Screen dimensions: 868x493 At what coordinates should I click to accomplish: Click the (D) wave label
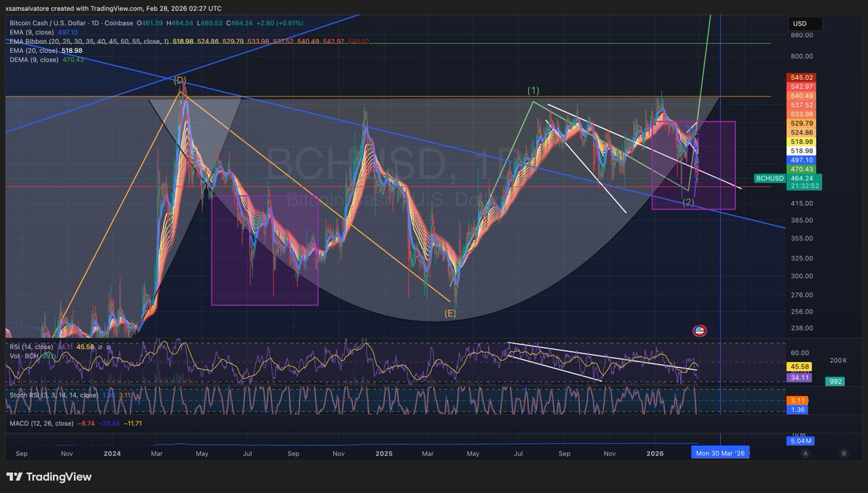(x=180, y=80)
